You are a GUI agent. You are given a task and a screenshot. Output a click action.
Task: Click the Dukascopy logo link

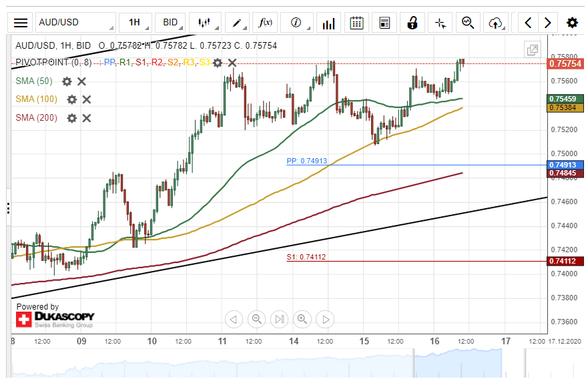55,318
